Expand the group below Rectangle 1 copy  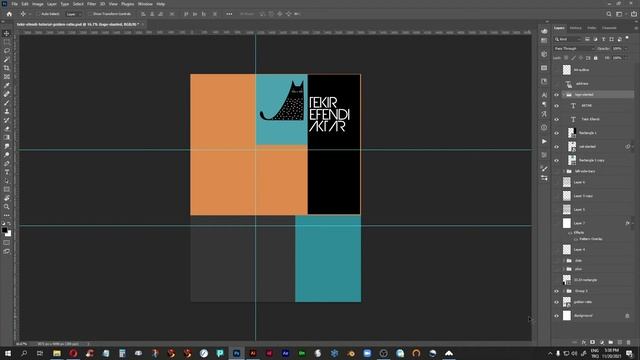(564, 171)
